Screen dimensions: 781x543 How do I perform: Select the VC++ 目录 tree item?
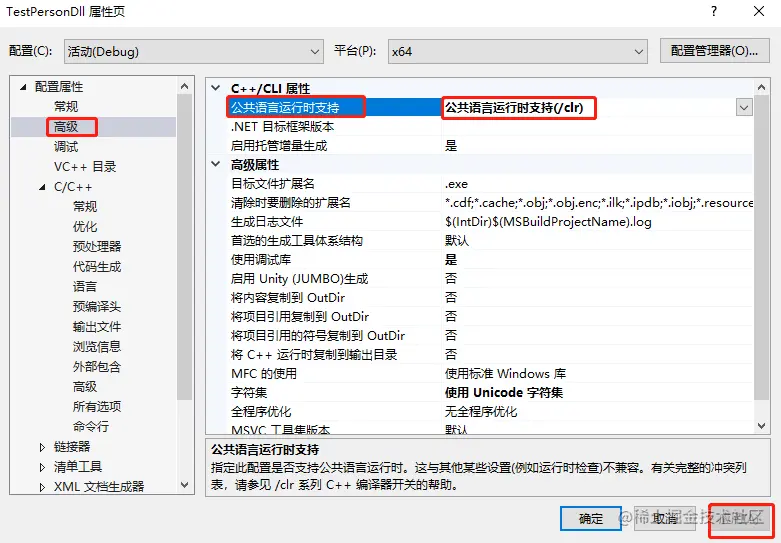tap(85, 166)
